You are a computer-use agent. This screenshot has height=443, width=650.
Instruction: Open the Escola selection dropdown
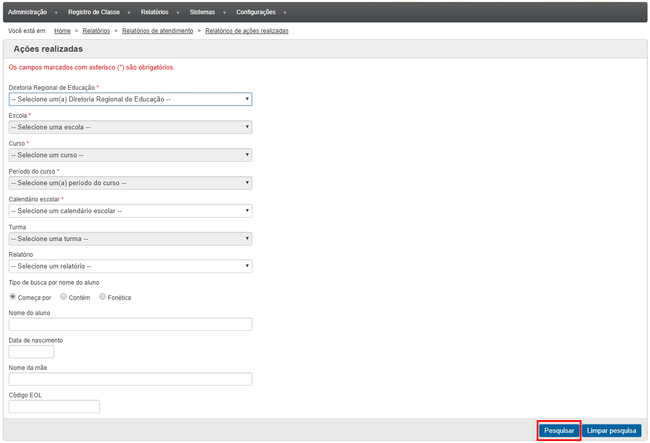point(130,127)
